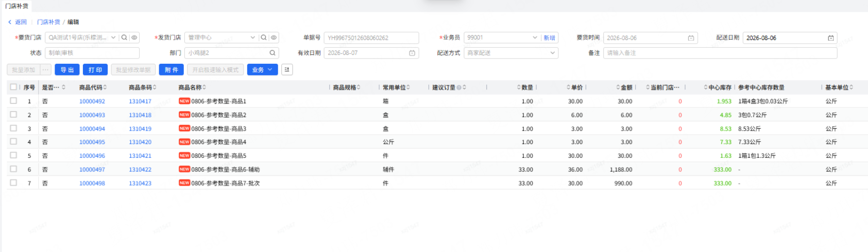Click the 是否 column header

pyautogui.click(x=50, y=87)
